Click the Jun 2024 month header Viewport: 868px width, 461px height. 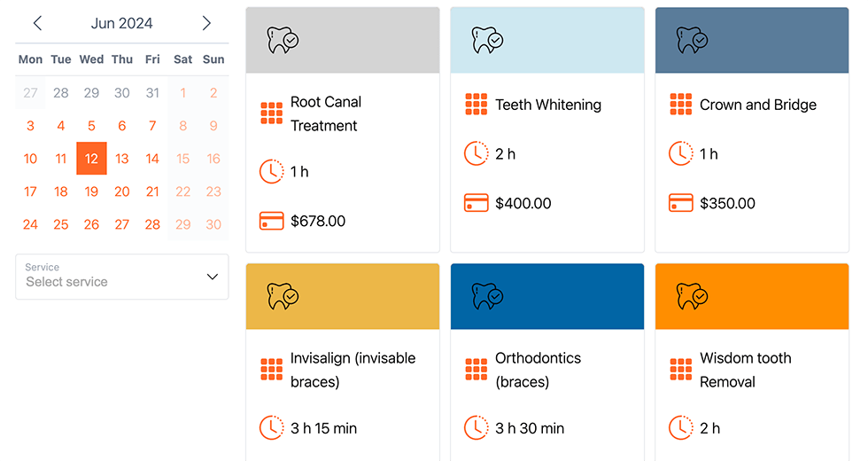[121, 23]
